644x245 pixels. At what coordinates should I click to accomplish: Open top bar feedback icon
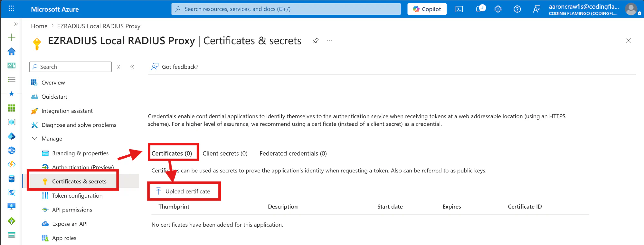(536, 9)
